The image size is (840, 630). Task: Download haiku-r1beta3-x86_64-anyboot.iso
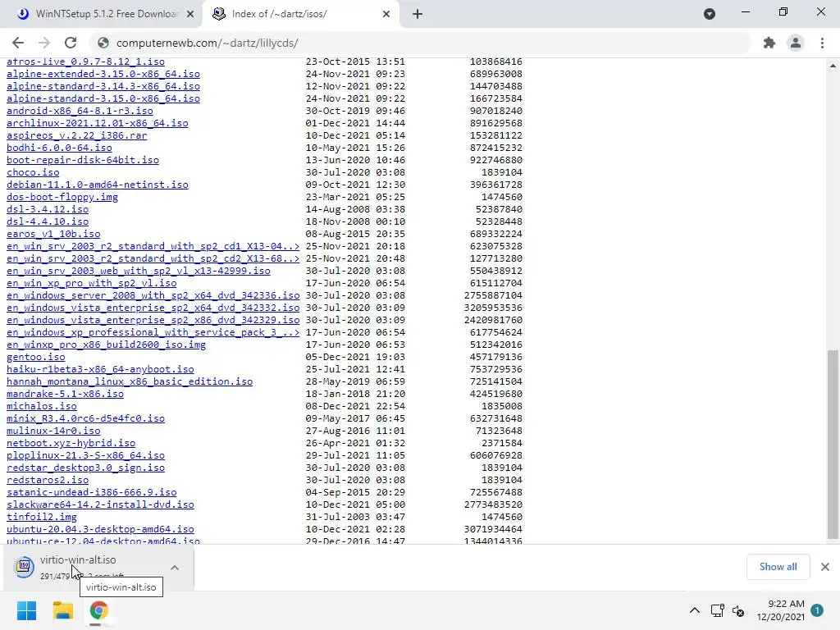(100, 370)
